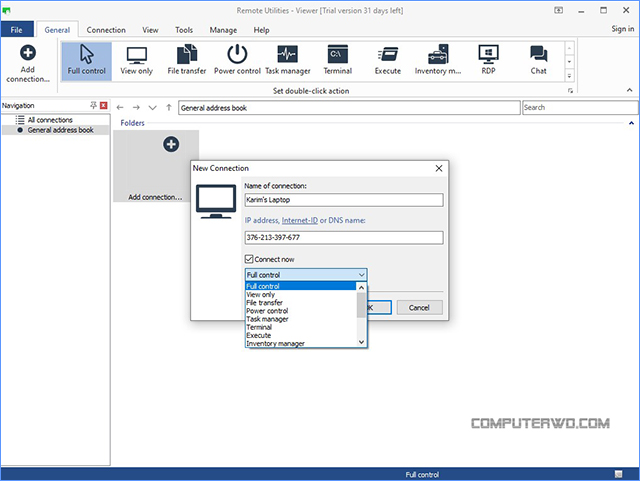Click dropdown list scroll up arrow
This screenshot has height=481, width=640.
point(361,287)
